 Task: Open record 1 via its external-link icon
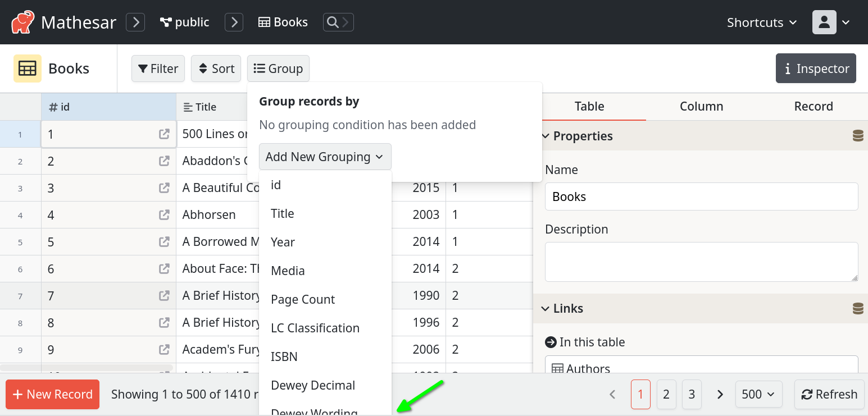click(x=163, y=134)
